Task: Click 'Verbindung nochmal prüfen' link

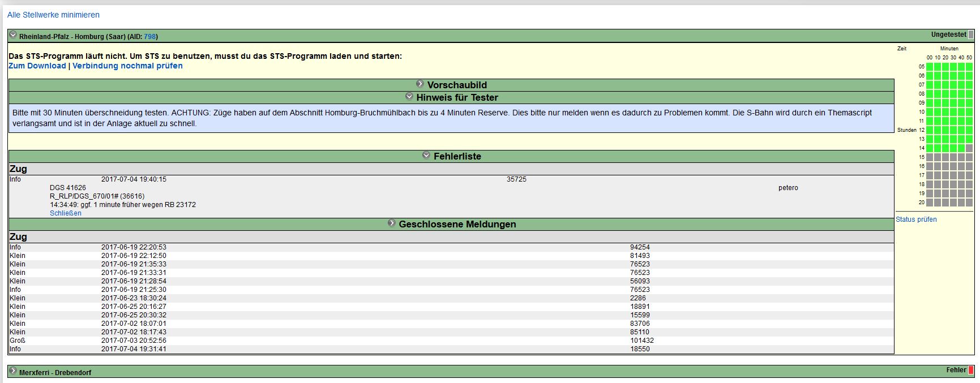Action: 127,66
